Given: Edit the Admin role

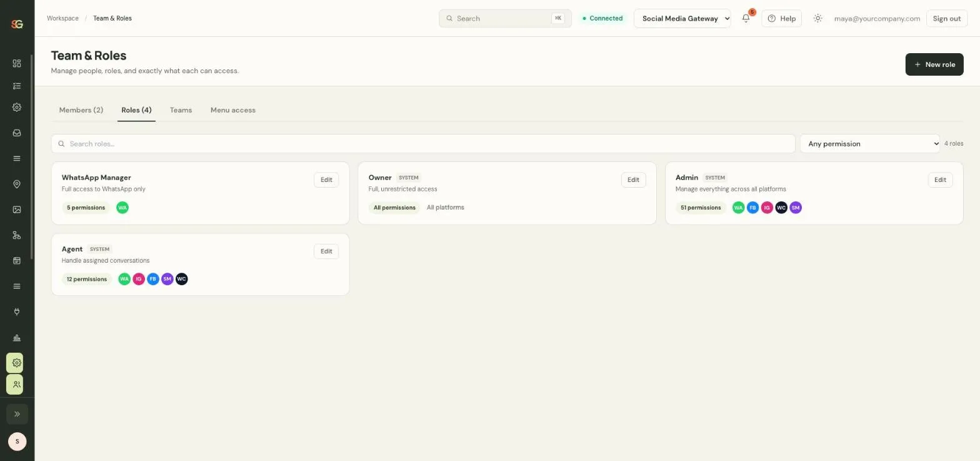Looking at the screenshot, I should (x=940, y=180).
